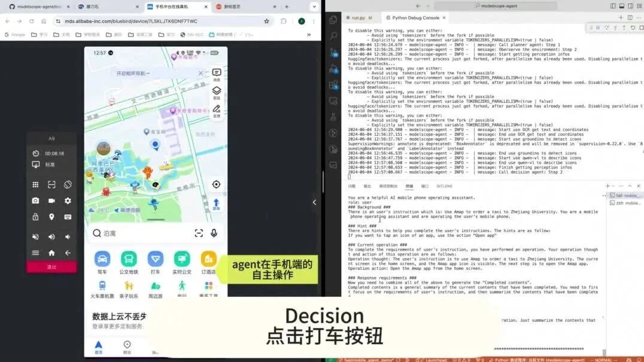The image size is (644, 362).
Task: Restart the debug session
Action: point(633,28)
